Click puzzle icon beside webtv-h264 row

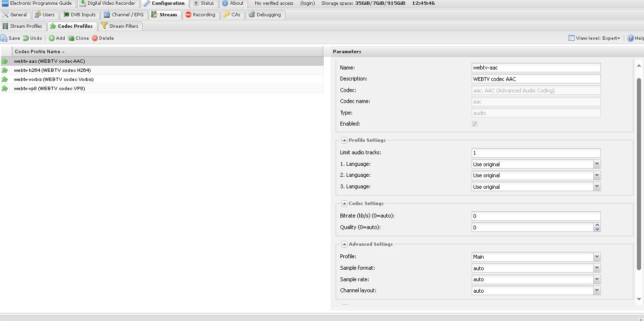(5, 70)
